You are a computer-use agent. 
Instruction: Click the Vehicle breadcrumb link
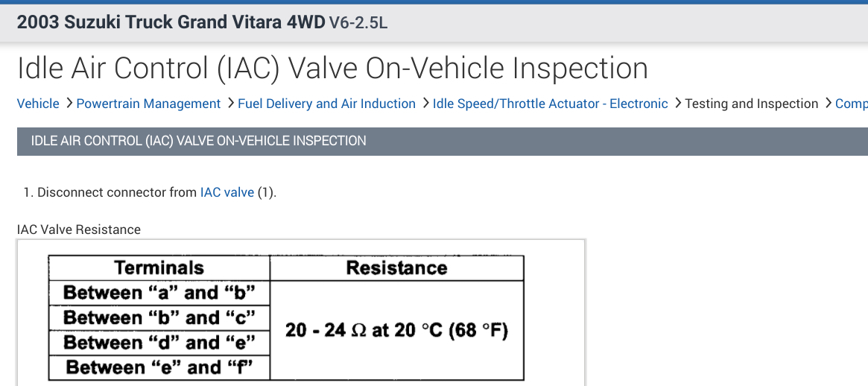(x=38, y=104)
